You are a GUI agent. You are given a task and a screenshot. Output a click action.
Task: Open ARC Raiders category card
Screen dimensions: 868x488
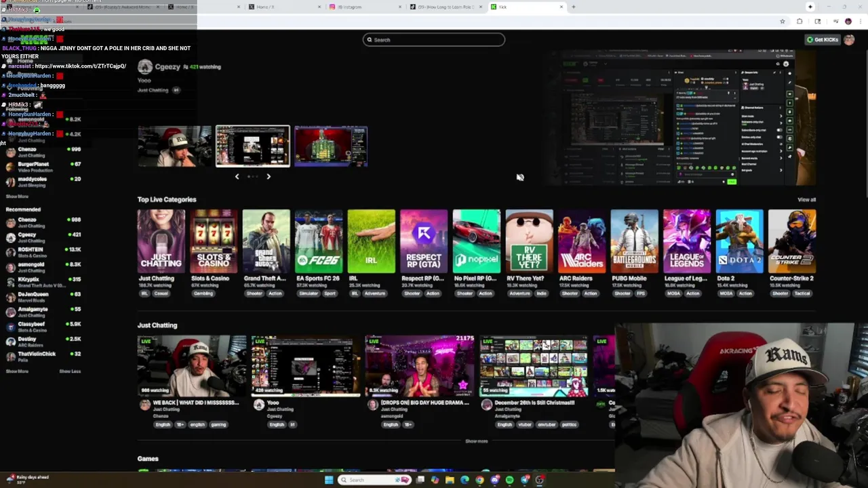[x=582, y=241]
